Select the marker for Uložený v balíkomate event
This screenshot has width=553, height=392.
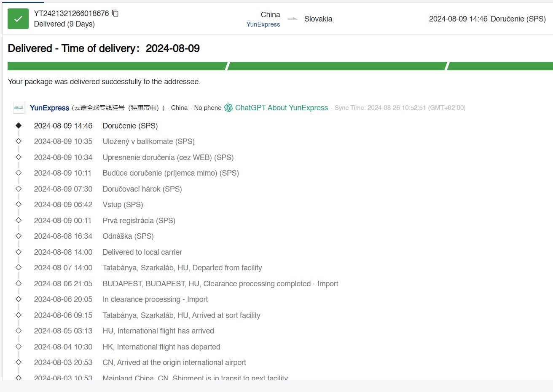point(19,141)
